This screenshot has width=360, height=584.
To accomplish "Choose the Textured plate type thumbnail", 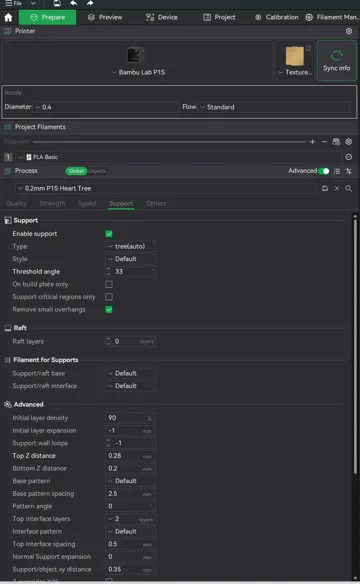I will [295, 57].
